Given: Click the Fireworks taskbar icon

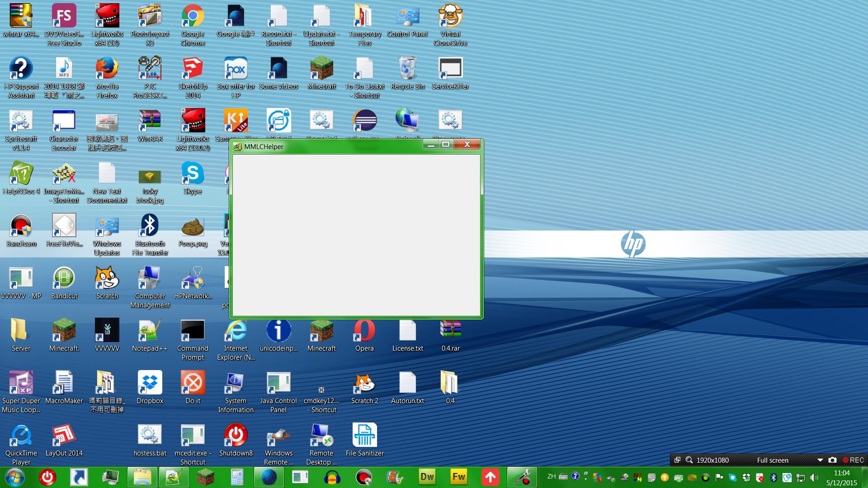Looking at the screenshot, I should click(x=458, y=477).
